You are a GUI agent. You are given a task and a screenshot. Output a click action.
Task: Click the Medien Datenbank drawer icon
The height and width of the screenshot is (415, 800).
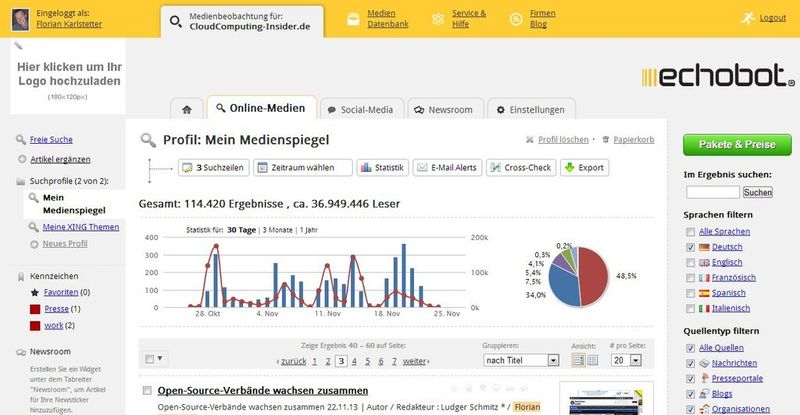pos(354,19)
